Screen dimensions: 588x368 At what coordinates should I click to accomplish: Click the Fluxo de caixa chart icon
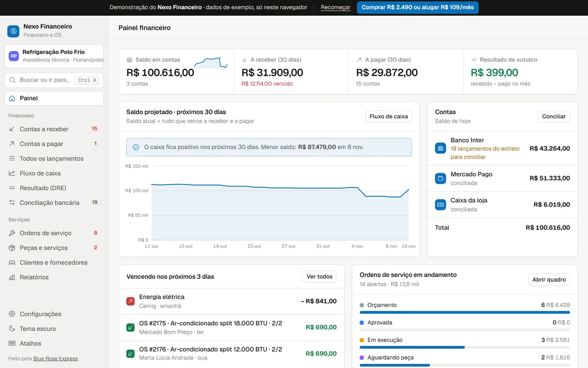12,173
